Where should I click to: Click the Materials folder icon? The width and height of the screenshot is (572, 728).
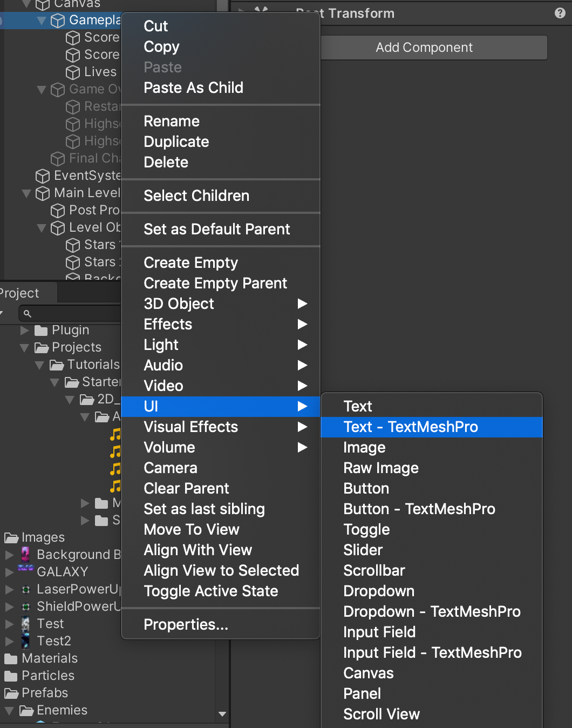coord(12,658)
